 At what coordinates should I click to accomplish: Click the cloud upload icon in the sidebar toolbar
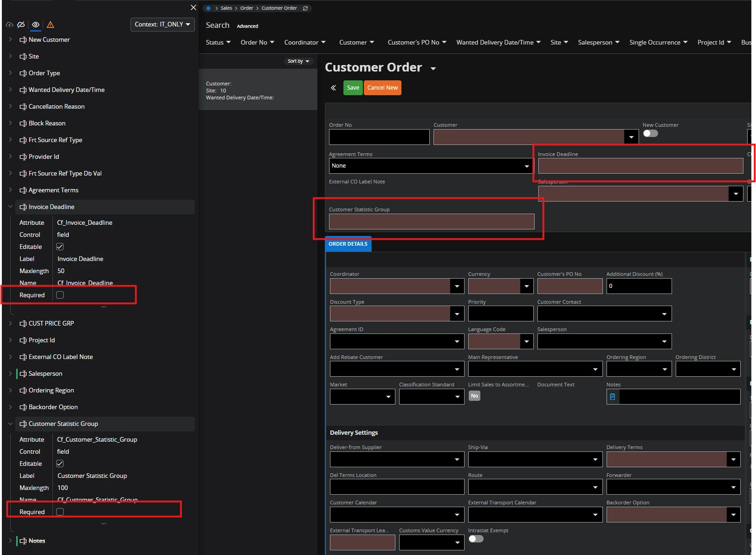pyautogui.click(x=9, y=25)
